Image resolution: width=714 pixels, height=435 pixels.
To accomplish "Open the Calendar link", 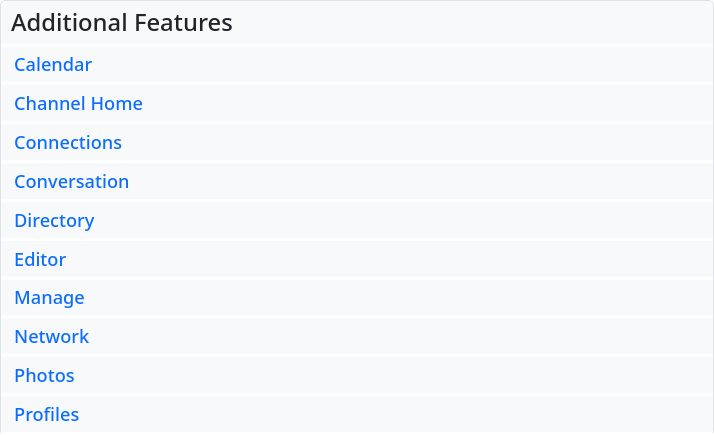I will click(53, 65).
